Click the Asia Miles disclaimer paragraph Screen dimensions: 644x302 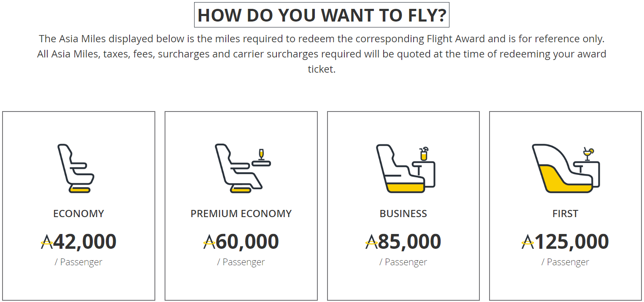tap(322, 54)
